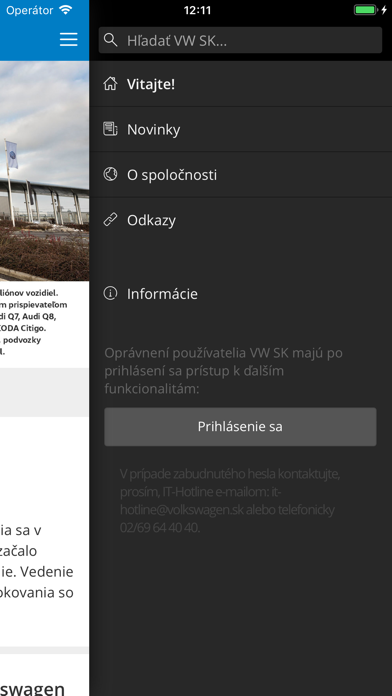
Task: Open the O spoločnosti menu item
Action: pos(240,174)
